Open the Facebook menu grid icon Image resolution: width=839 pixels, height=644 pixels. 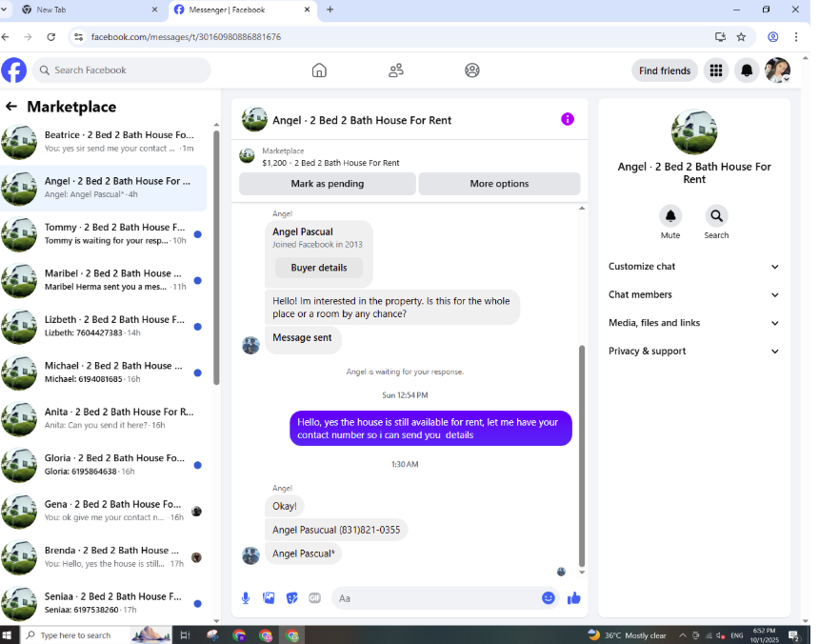[716, 70]
